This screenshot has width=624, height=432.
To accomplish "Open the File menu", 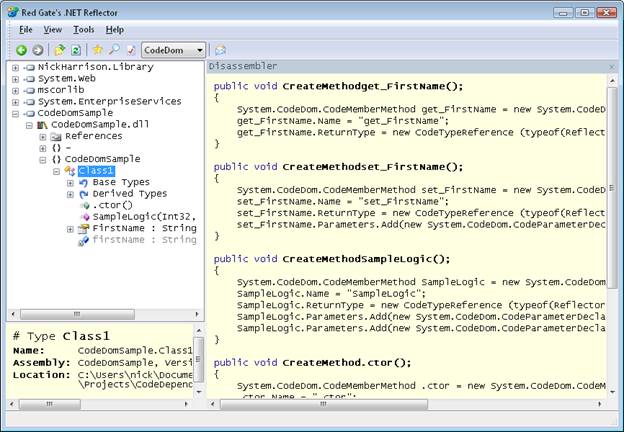I will coord(25,30).
